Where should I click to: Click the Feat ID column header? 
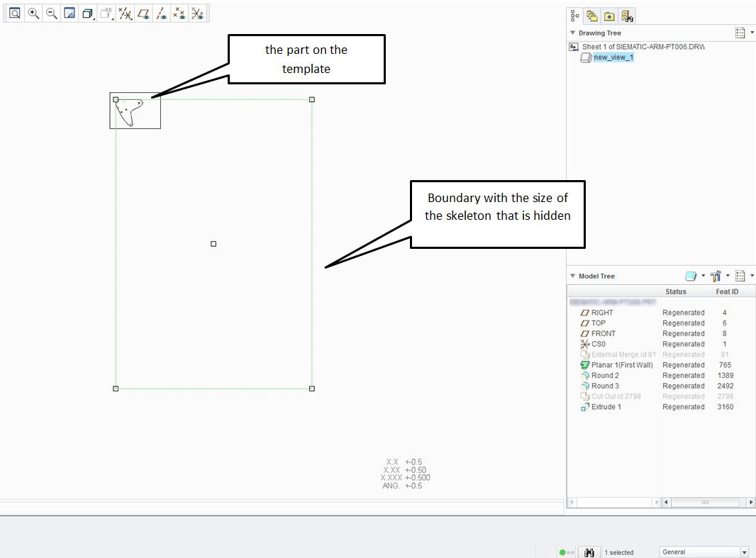pos(727,291)
